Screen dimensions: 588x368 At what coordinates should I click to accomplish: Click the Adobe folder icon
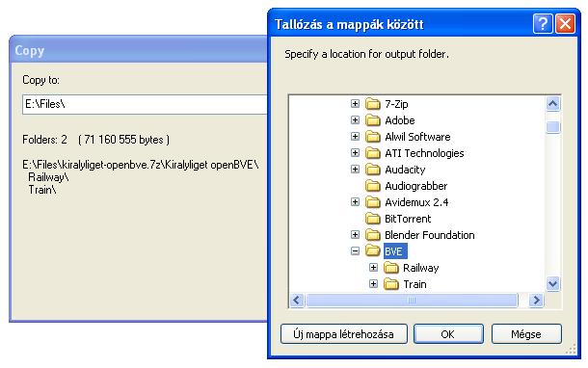[x=373, y=120]
